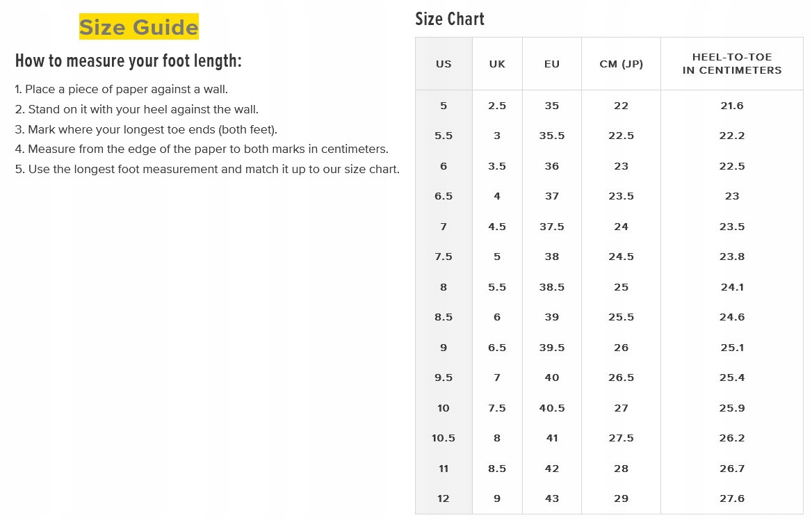Select step 4 about measuring in centimeters
The width and height of the screenshot is (812, 520).
tap(202, 149)
